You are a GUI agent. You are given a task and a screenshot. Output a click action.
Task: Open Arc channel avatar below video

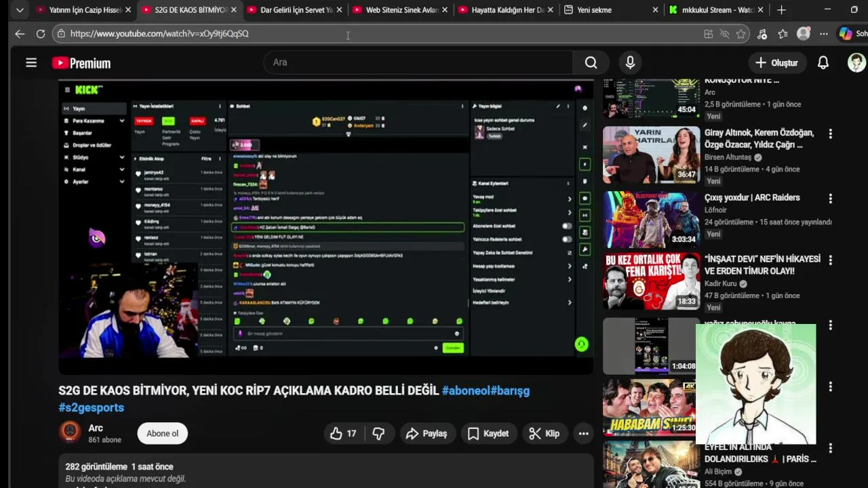coord(70,432)
